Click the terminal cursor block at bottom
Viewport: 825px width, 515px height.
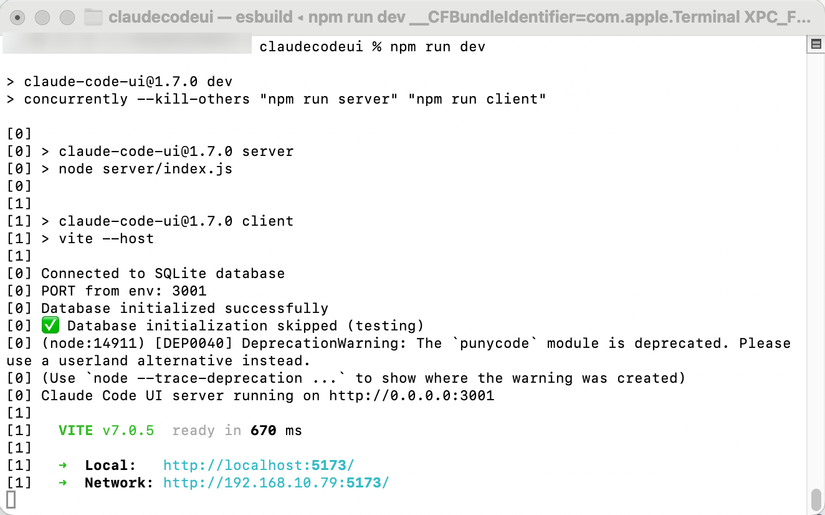coord(11,500)
